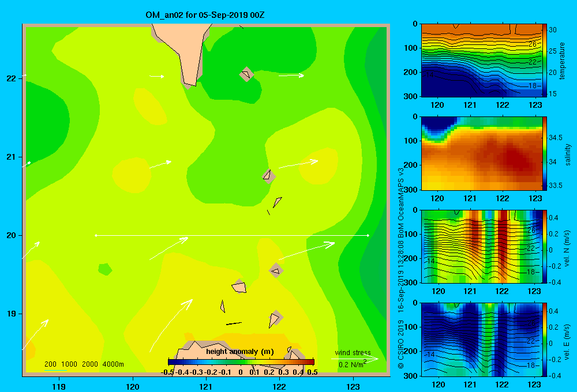
Task: Click '4000m' in the bathymetry depth legend
Action: click(x=113, y=364)
